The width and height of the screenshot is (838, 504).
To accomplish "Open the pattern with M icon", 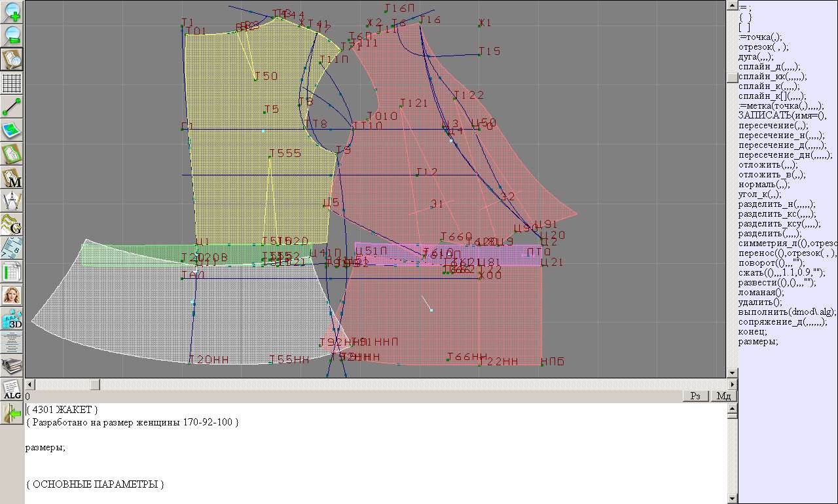I will [12, 178].
